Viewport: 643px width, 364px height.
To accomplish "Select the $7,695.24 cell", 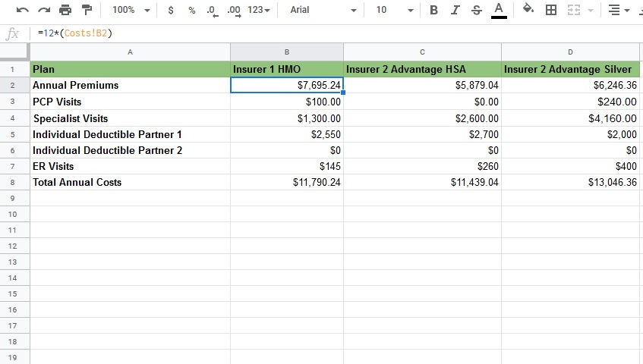I will click(287, 85).
